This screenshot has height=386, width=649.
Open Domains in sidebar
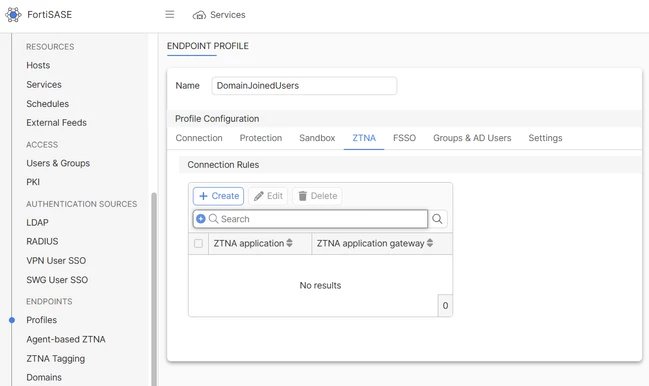point(44,377)
